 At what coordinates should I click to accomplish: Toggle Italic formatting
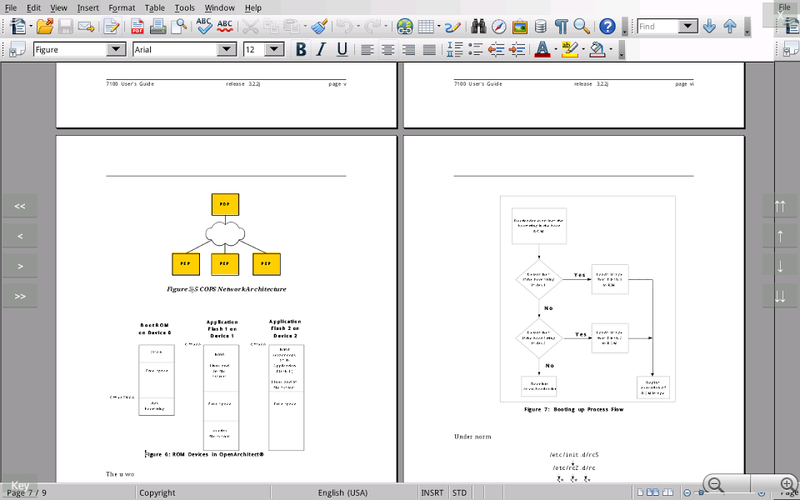coord(321,49)
